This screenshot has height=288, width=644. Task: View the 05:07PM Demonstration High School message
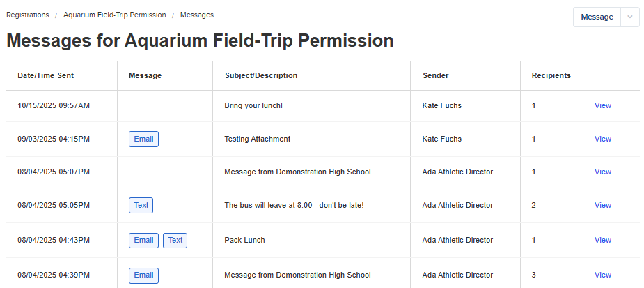click(602, 172)
